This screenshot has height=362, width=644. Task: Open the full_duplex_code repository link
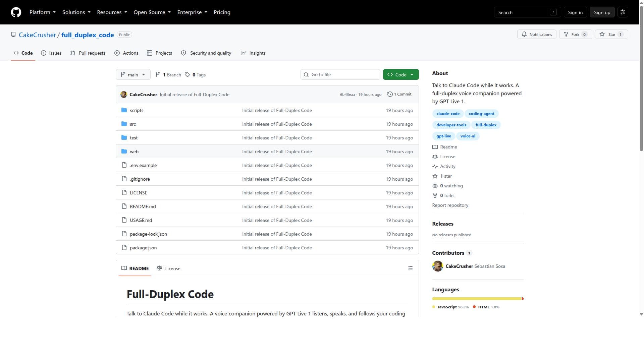pyautogui.click(x=88, y=35)
